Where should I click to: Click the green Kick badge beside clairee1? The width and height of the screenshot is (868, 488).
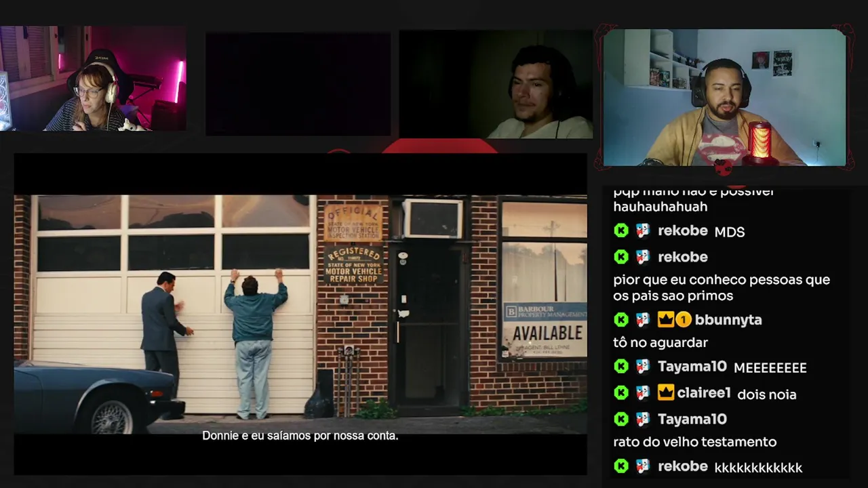pos(621,392)
